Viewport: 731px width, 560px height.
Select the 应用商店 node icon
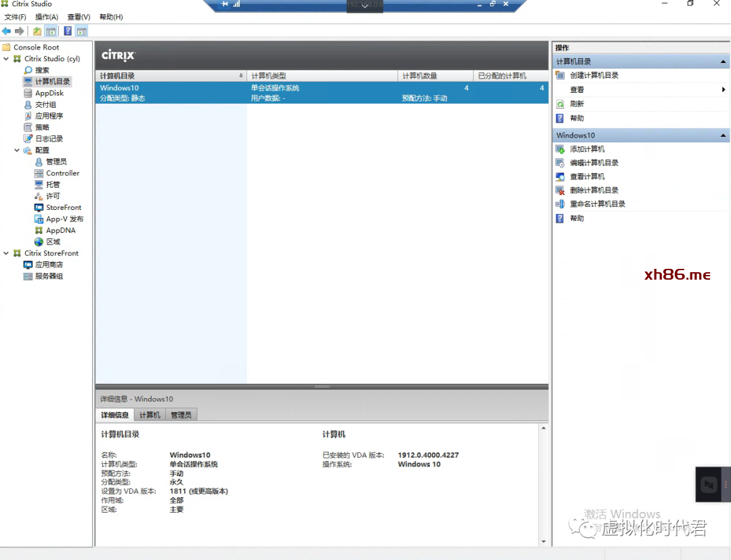[28, 264]
